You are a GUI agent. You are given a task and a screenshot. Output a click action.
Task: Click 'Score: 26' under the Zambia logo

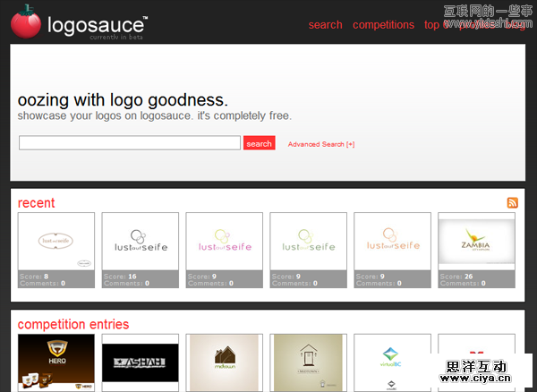[x=456, y=277]
